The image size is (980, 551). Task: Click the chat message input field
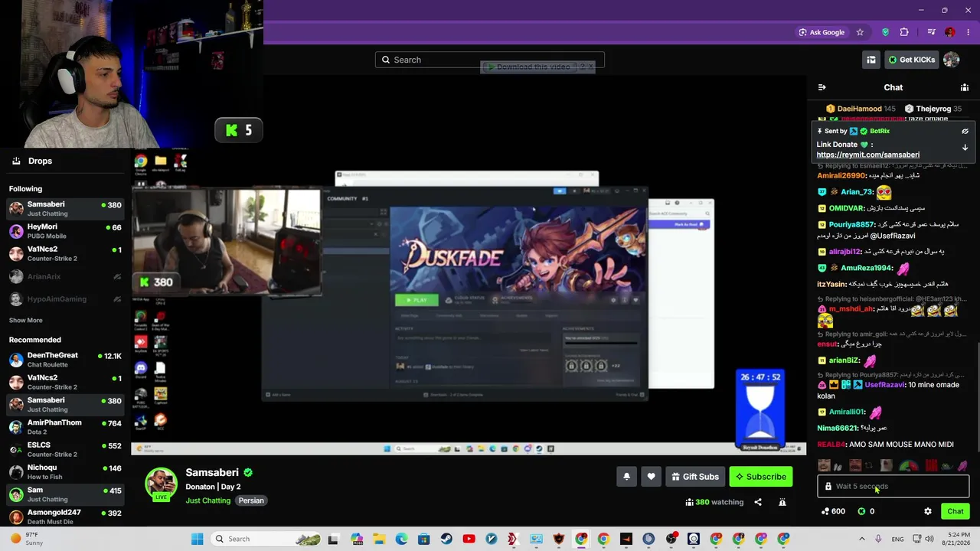point(893,486)
